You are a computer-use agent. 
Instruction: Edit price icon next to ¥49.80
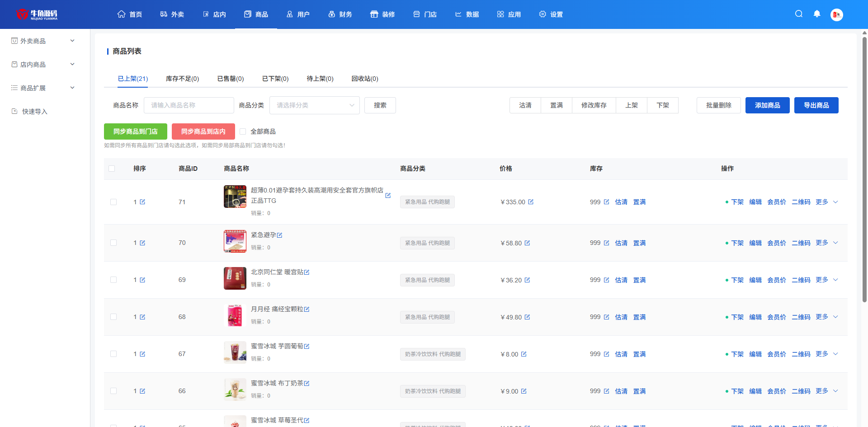click(x=527, y=317)
